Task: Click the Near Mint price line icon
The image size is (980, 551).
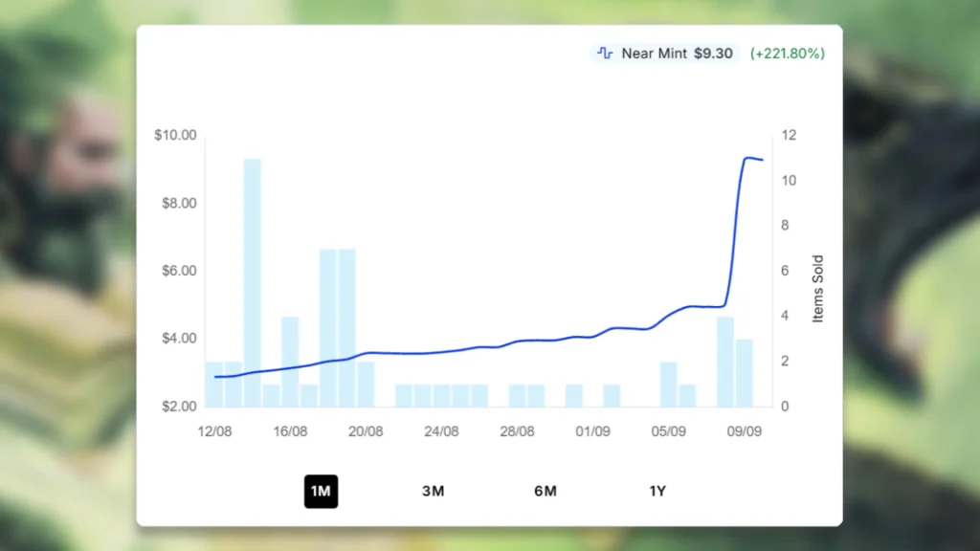Action: click(605, 54)
